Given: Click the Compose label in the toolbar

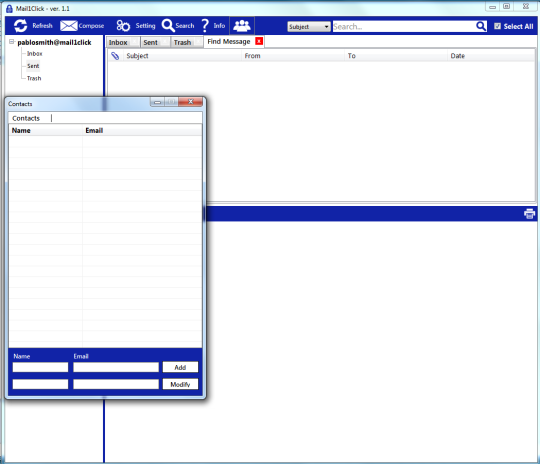Looking at the screenshot, I should 91,26.
